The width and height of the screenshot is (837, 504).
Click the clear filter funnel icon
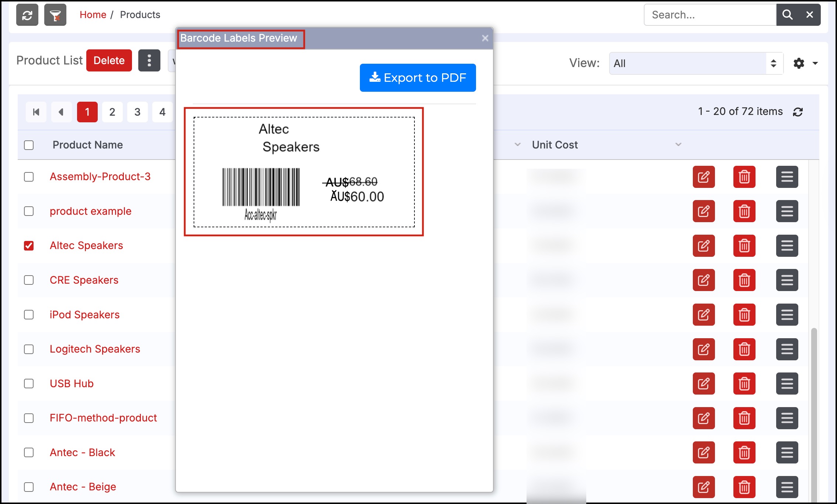[x=55, y=15]
